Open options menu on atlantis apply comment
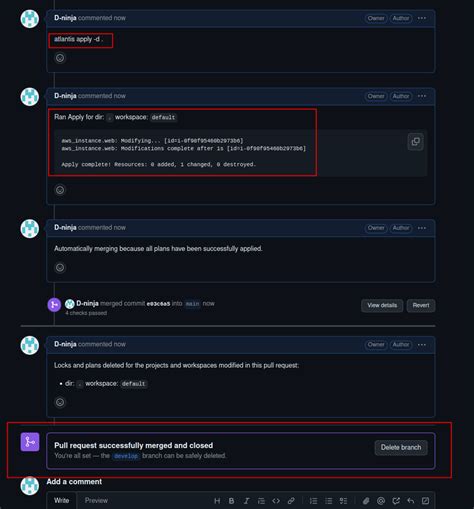 tap(422, 18)
